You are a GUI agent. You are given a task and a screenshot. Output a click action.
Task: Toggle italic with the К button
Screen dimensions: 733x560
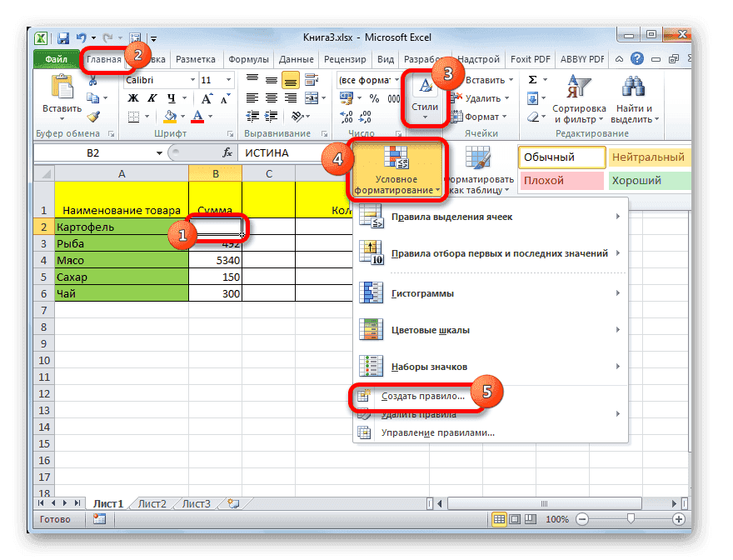(x=152, y=97)
